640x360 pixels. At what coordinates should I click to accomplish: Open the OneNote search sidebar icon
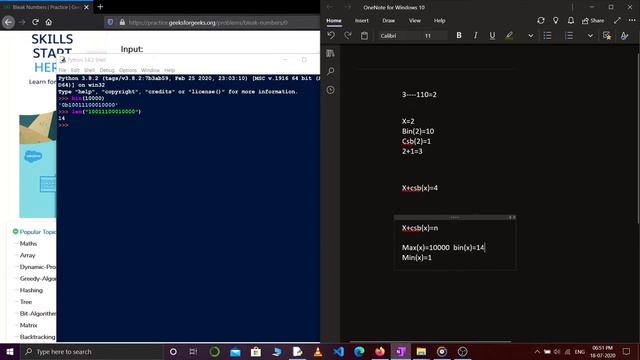coord(331,71)
